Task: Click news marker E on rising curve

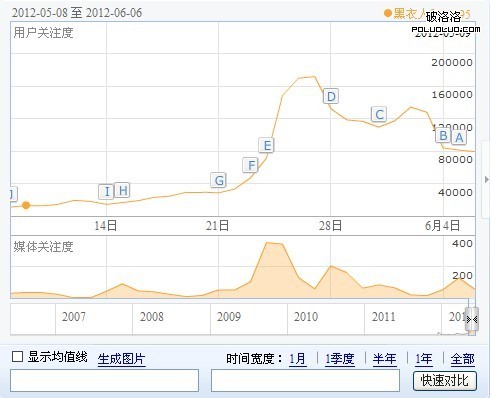Action: click(267, 145)
